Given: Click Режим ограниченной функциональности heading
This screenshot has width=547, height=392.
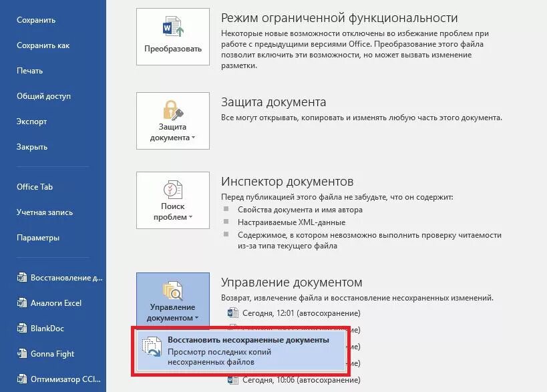Looking at the screenshot, I should [339, 18].
